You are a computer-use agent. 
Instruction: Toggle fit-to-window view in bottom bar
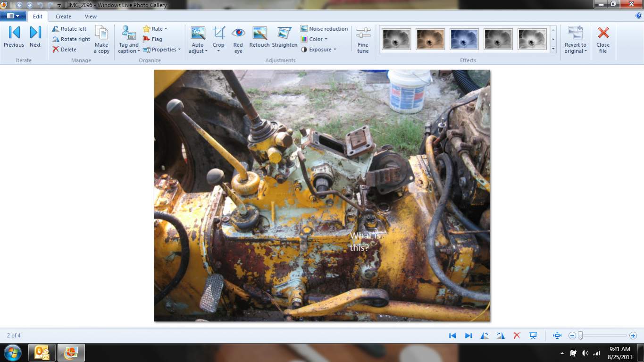click(x=557, y=336)
